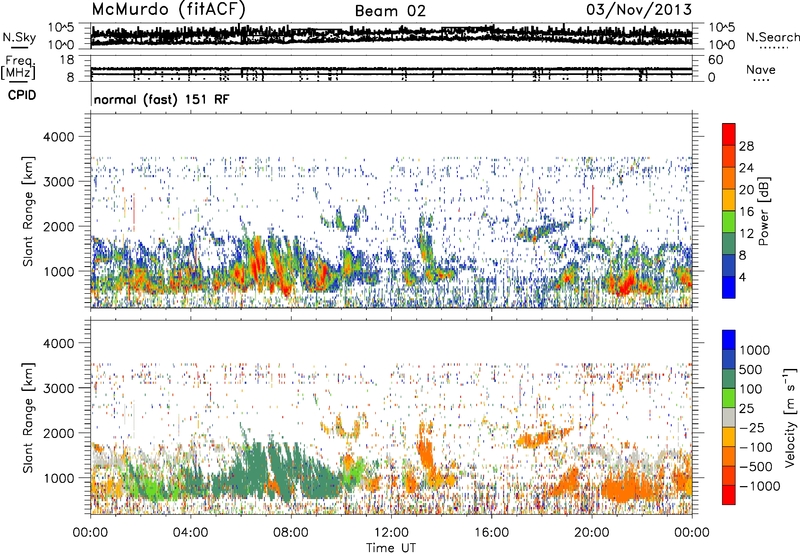This screenshot has width=800, height=554.
Task: Click the "Nave" legend label
Action: point(761,69)
